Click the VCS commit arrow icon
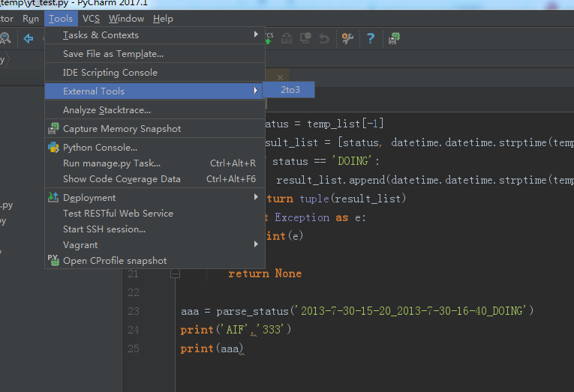Image resolution: width=574 pixels, height=392 pixels. click(269, 38)
